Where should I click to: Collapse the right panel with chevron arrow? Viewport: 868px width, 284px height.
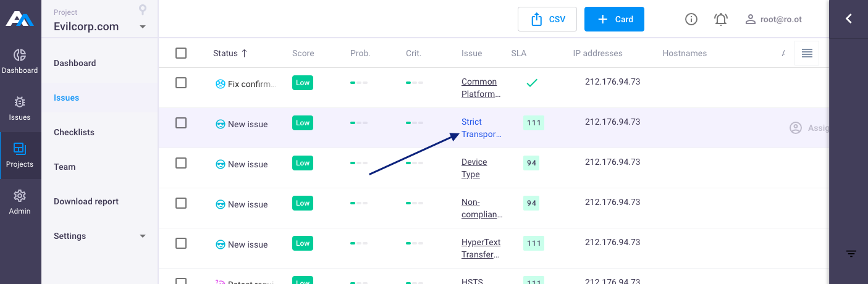tap(848, 19)
